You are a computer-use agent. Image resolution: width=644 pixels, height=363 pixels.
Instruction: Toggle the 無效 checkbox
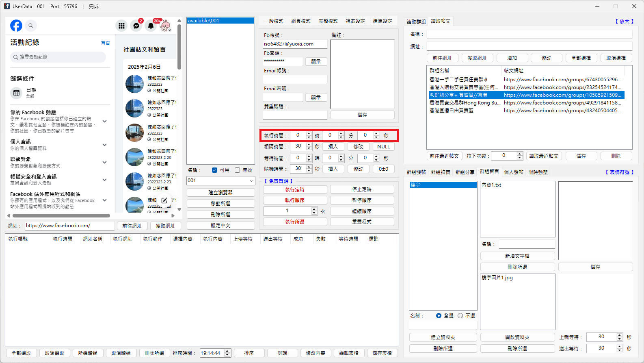click(x=237, y=170)
